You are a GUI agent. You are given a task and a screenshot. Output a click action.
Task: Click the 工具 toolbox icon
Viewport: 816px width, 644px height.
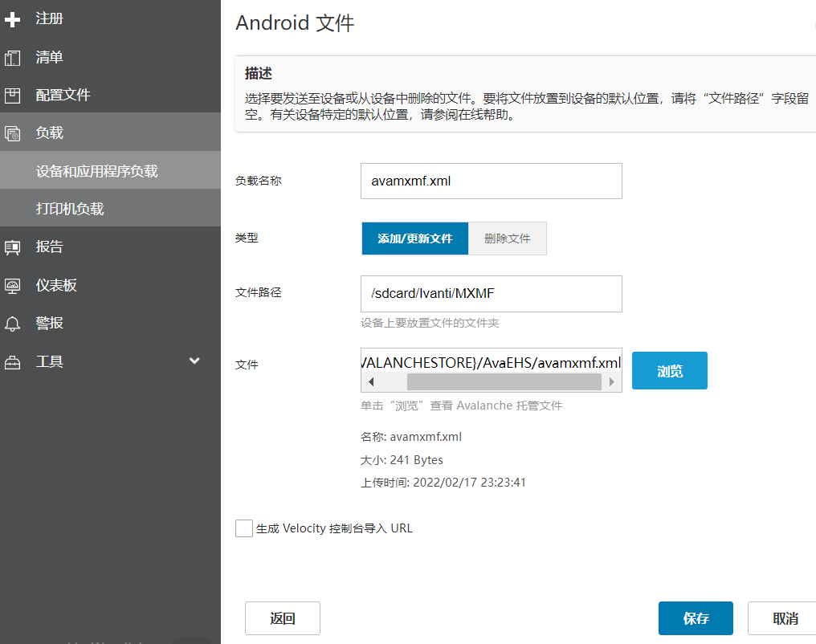[13, 362]
